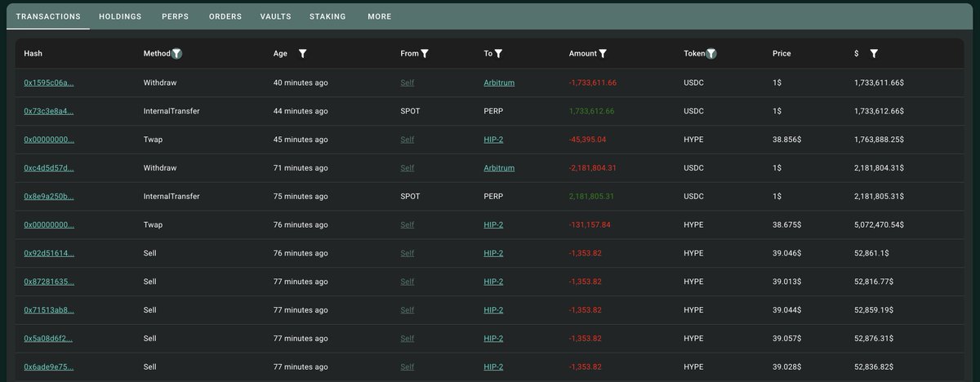This screenshot has height=382, width=980.
Task: Click the filter icon beside To
Action: 498,54
